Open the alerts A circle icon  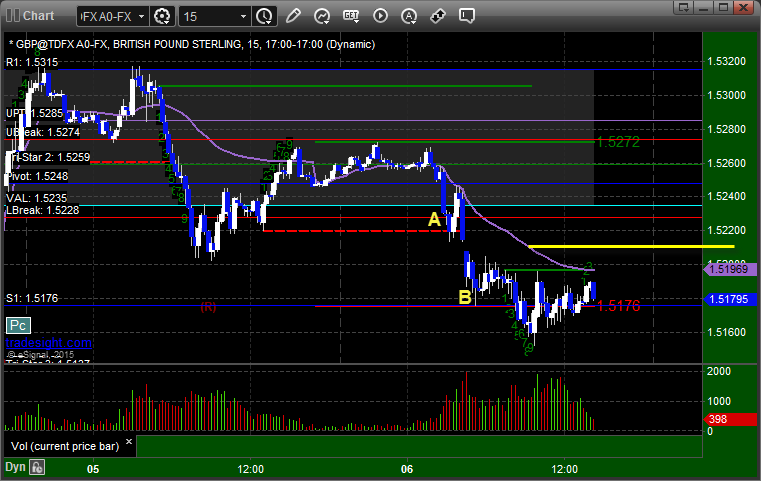point(409,17)
